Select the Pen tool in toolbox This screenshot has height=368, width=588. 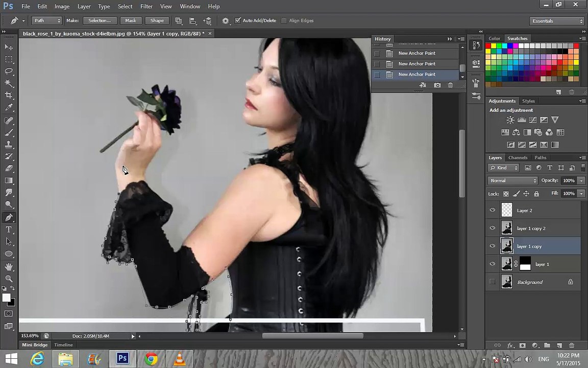coord(9,217)
